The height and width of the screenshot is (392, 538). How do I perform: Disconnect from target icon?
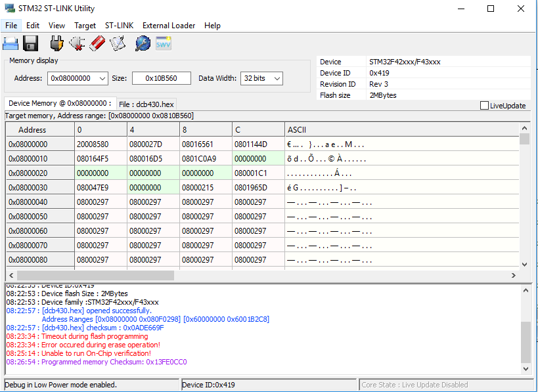click(x=77, y=43)
